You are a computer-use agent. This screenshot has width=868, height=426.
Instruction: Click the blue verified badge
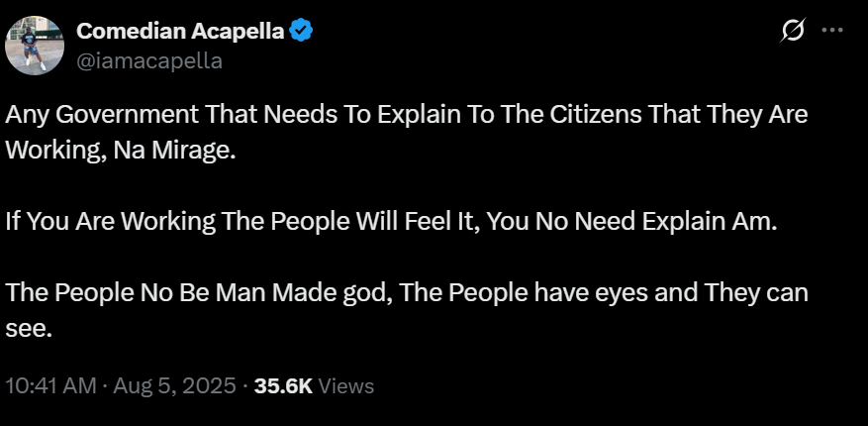[x=302, y=31]
